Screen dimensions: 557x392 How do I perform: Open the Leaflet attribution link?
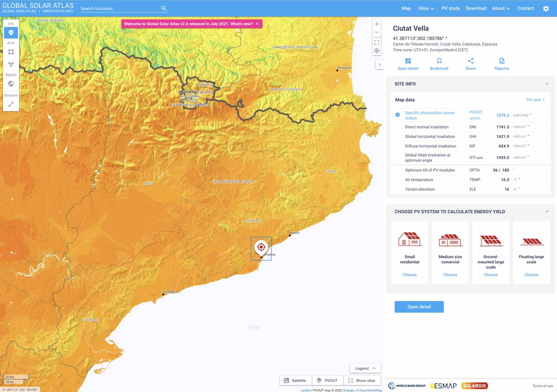coord(305,390)
